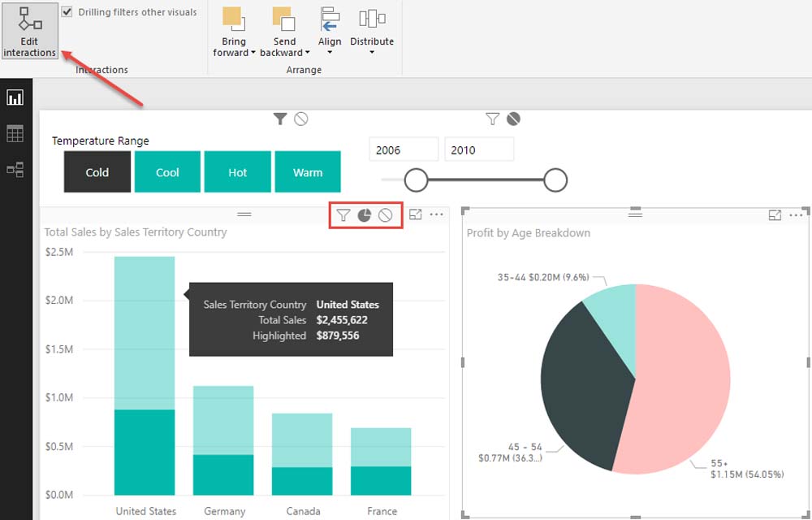Select the Cool temperature slicer button
This screenshot has height=520, width=812.
[167, 172]
